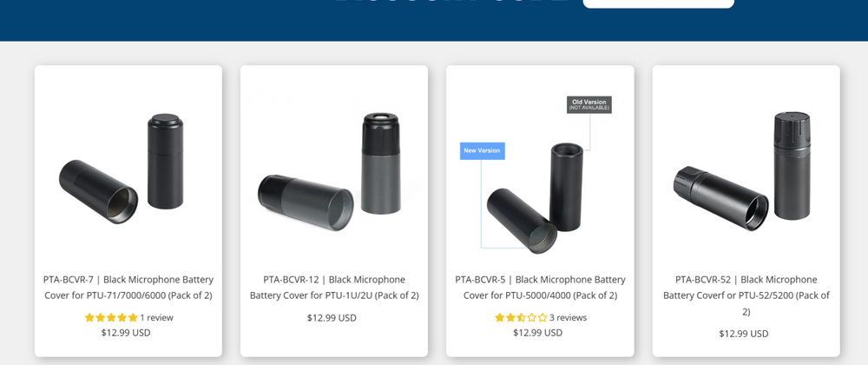Click the PTA-BCVR-7 battery cover title link

pos(128,288)
